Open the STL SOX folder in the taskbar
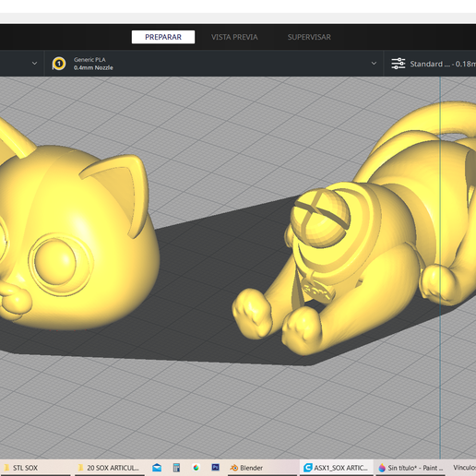Image resolution: width=476 pixels, height=476 pixels. (35, 468)
